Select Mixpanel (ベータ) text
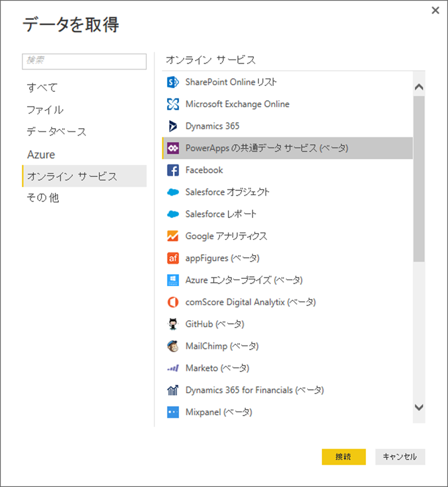This screenshot has height=487, width=448. [219, 412]
